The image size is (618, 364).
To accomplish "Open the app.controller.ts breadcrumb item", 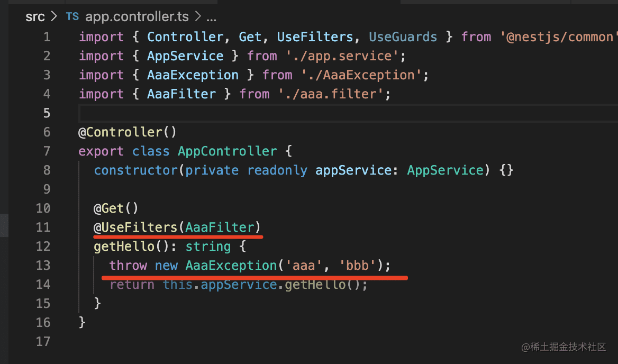I will click(137, 17).
